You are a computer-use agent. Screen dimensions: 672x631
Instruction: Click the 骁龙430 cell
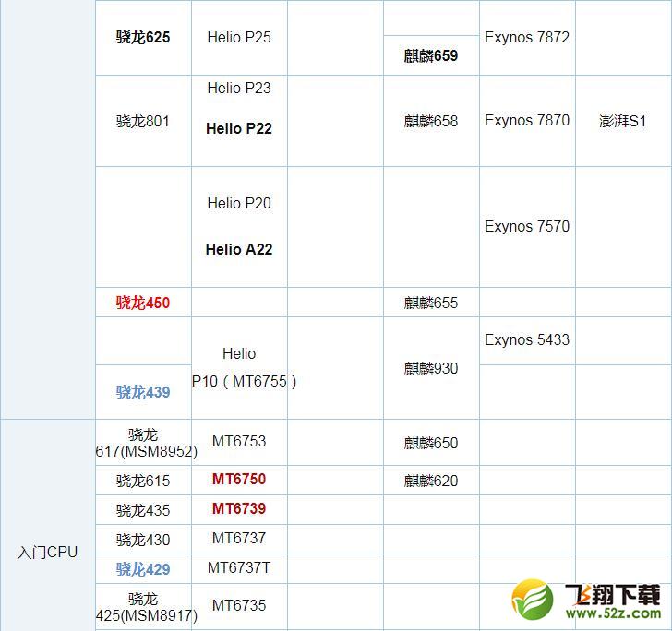[143, 540]
